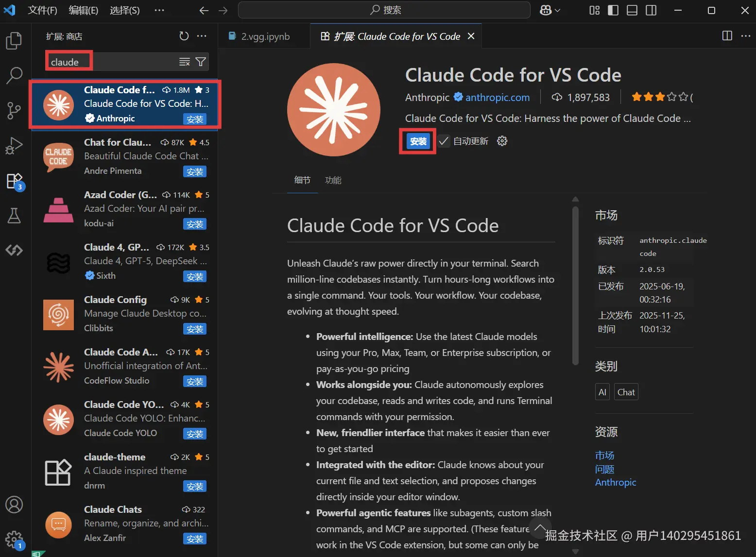Open the 问题 issues resource link
This screenshot has height=557, width=756.
604,469
